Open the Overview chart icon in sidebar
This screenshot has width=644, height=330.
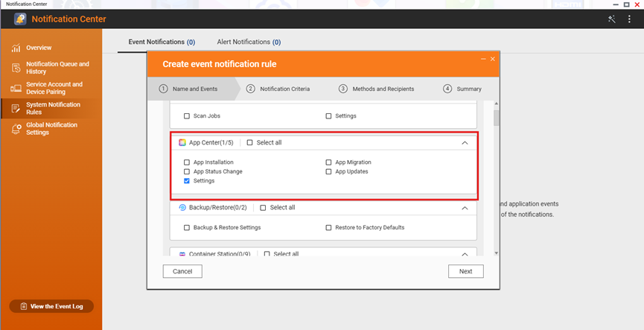[x=16, y=48]
